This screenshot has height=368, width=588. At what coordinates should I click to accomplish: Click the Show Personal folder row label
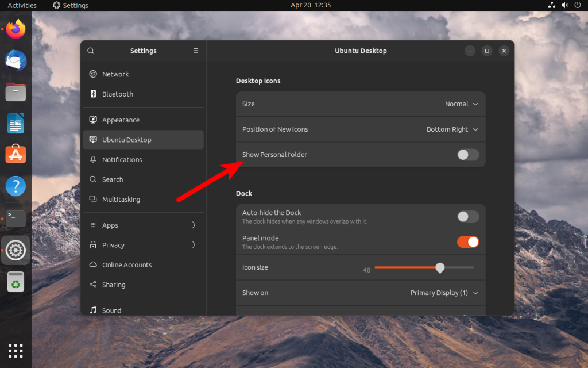(274, 155)
